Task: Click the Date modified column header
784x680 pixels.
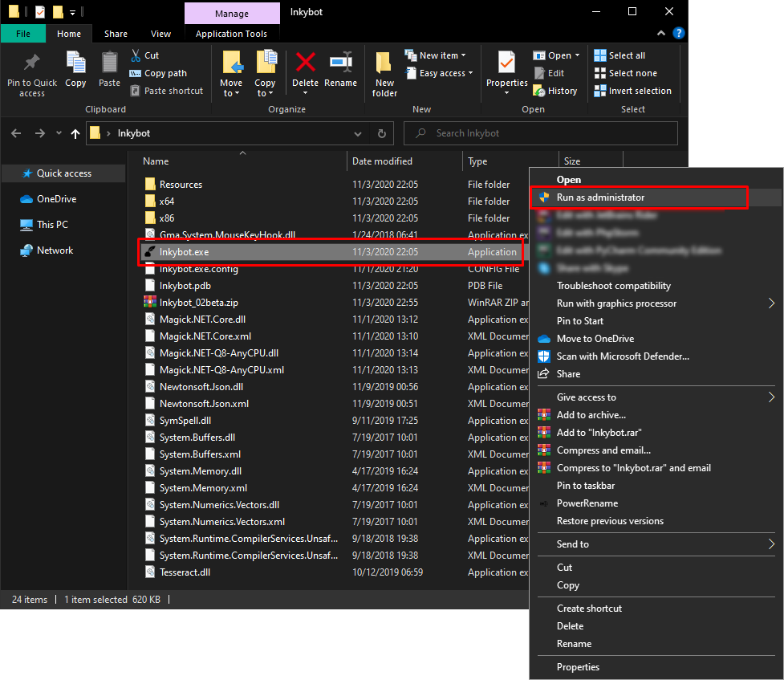Action: coord(383,161)
